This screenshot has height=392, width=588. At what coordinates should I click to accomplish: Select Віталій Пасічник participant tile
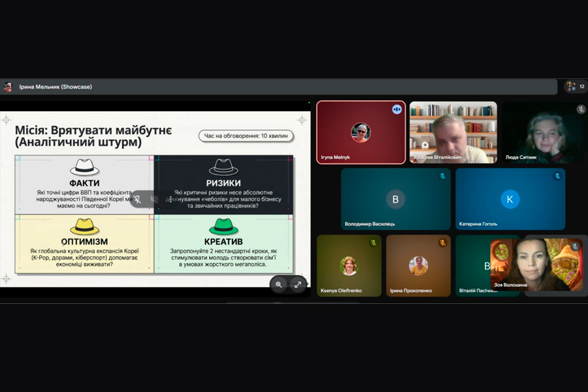[472, 266]
